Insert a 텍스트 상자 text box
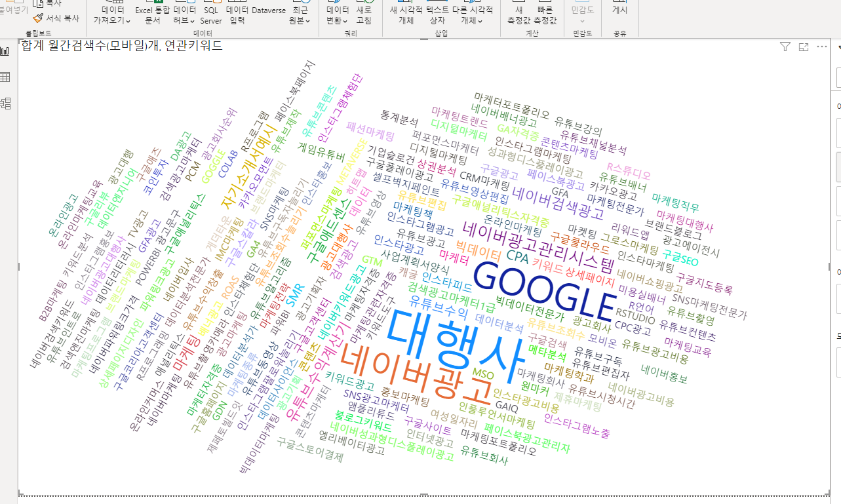Image resolution: width=841 pixels, height=504 pixels. (x=437, y=15)
